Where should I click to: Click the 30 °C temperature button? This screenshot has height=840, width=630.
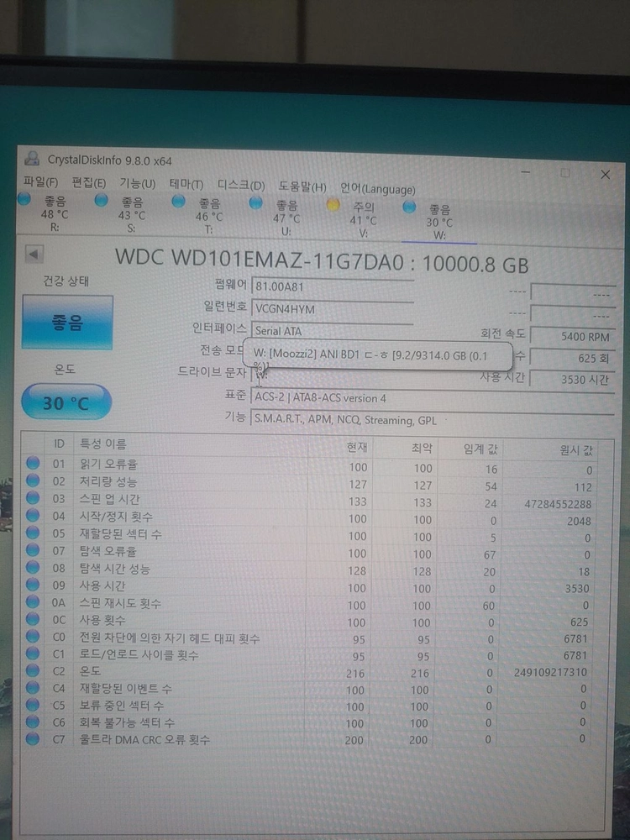pyautogui.click(x=66, y=402)
